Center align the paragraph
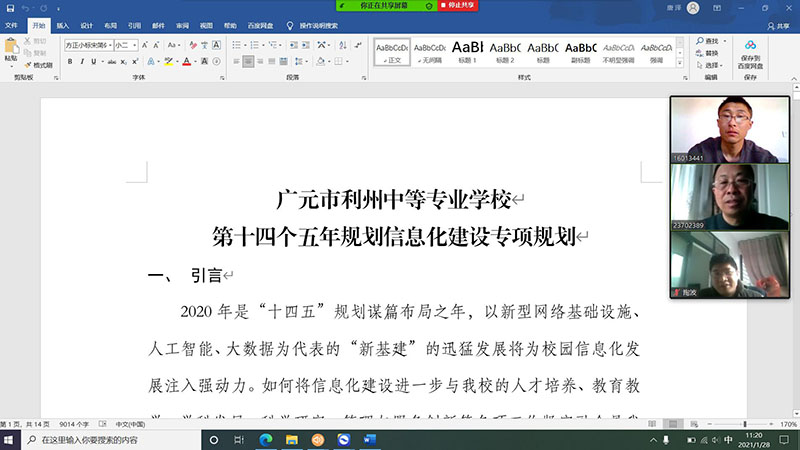Screen dimensions: 800x450 point(248,61)
